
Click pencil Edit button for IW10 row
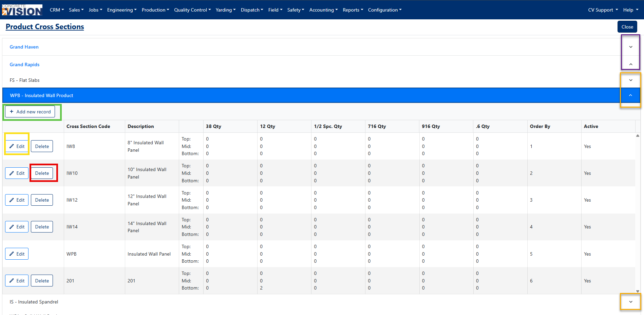click(17, 173)
